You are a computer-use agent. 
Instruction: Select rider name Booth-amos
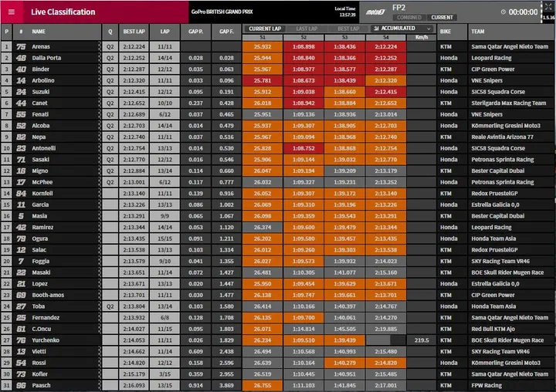(x=48, y=295)
